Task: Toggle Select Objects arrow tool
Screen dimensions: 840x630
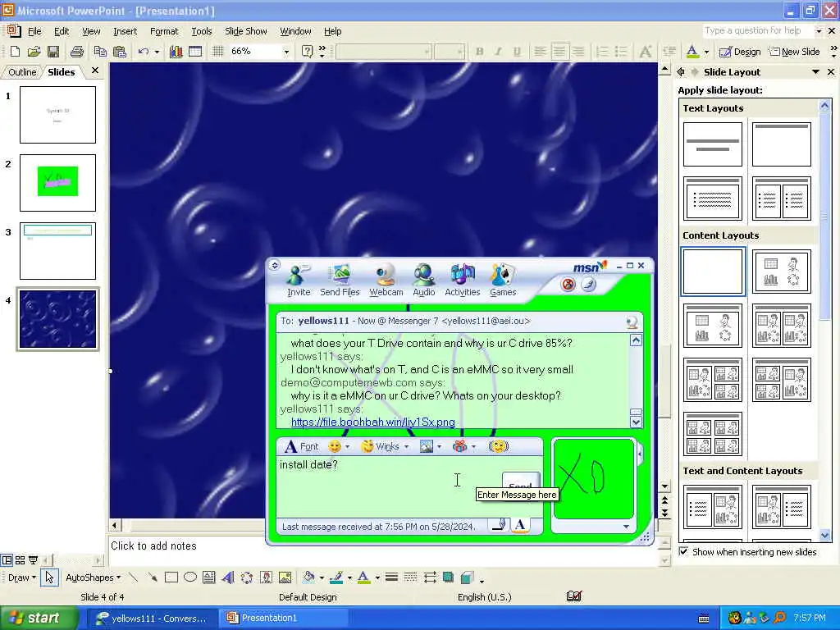Action: (x=49, y=577)
